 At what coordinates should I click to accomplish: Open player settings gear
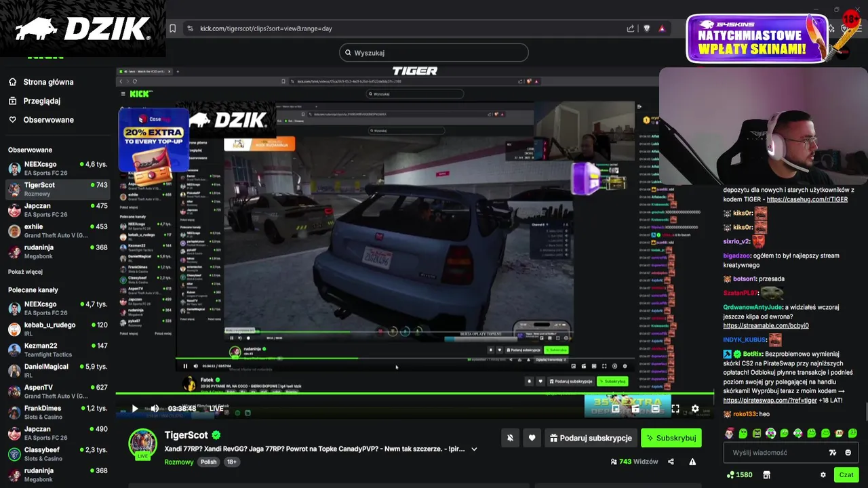pos(695,409)
